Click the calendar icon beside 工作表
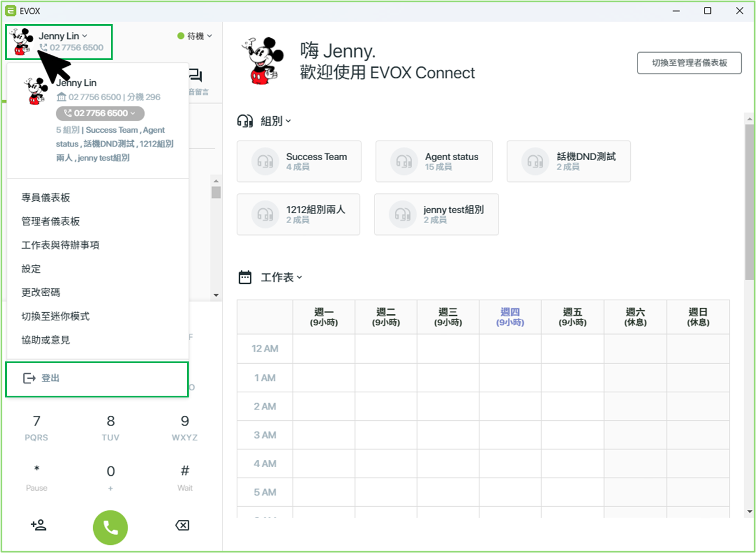Screen dimensions: 756x553 [245, 277]
